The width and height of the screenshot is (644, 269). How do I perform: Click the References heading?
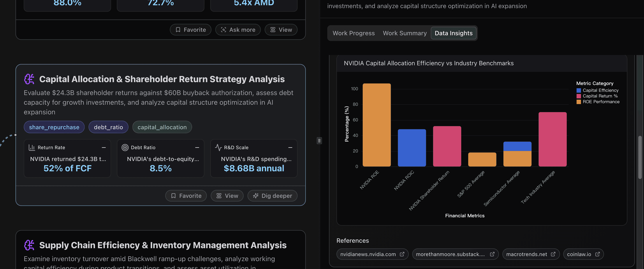pos(352,241)
